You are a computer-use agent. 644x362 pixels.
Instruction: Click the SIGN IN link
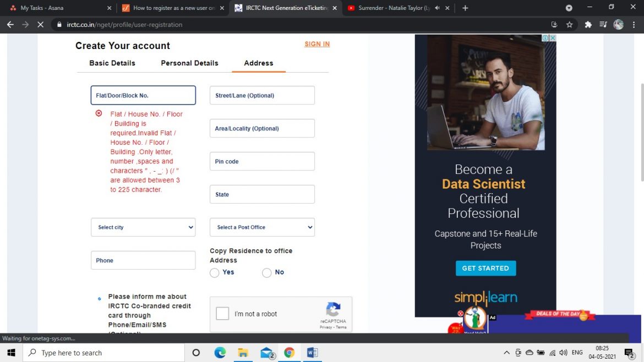click(x=317, y=44)
